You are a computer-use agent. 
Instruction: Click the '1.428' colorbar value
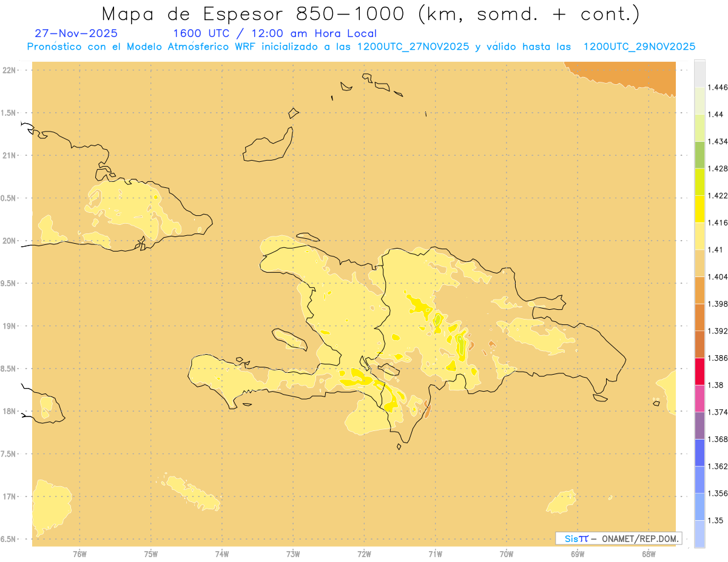tap(718, 169)
